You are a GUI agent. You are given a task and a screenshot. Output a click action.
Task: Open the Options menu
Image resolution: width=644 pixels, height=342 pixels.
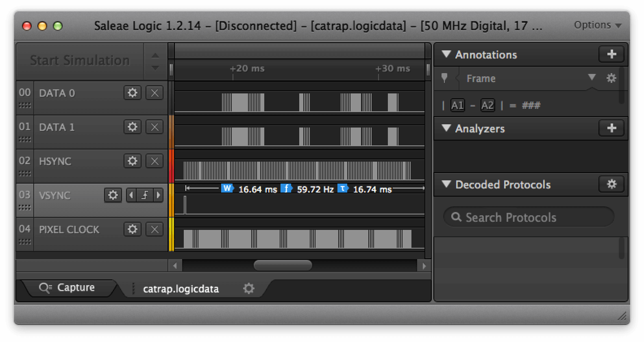(x=598, y=25)
